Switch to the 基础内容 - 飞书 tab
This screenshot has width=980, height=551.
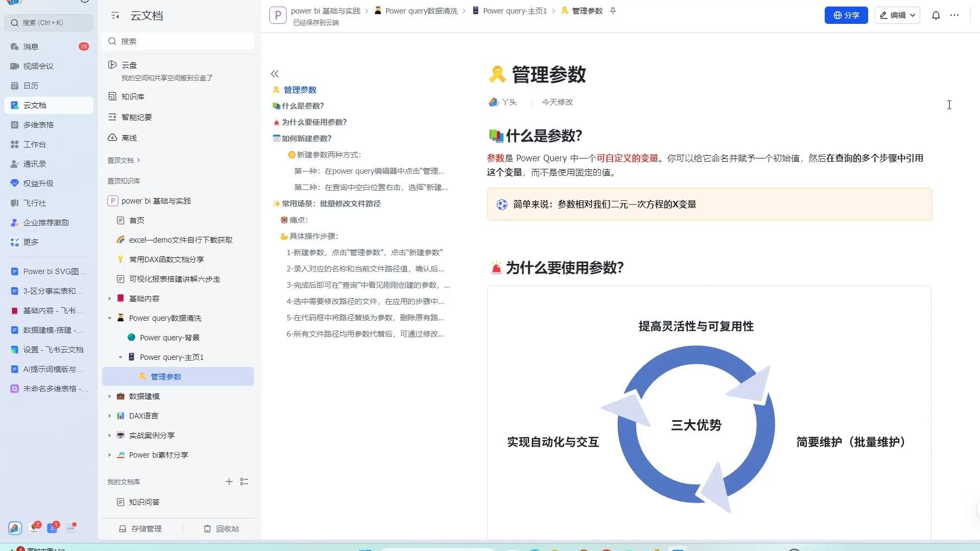pos(49,311)
